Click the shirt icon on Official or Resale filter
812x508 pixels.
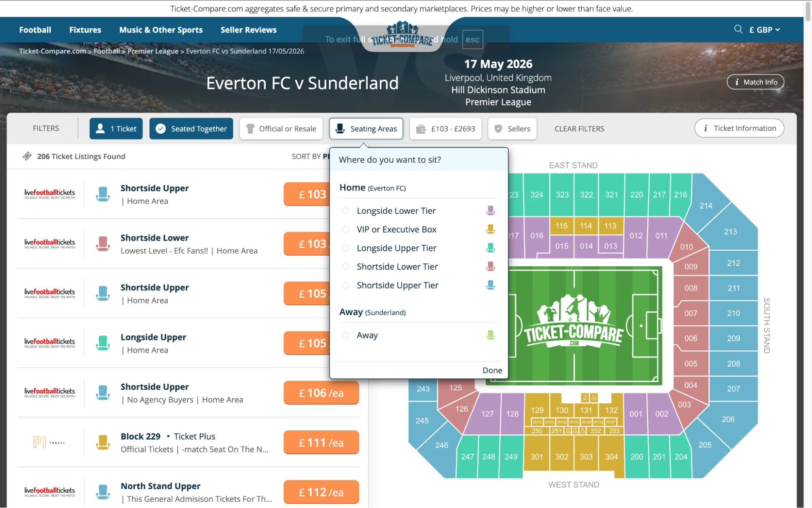[249, 128]
